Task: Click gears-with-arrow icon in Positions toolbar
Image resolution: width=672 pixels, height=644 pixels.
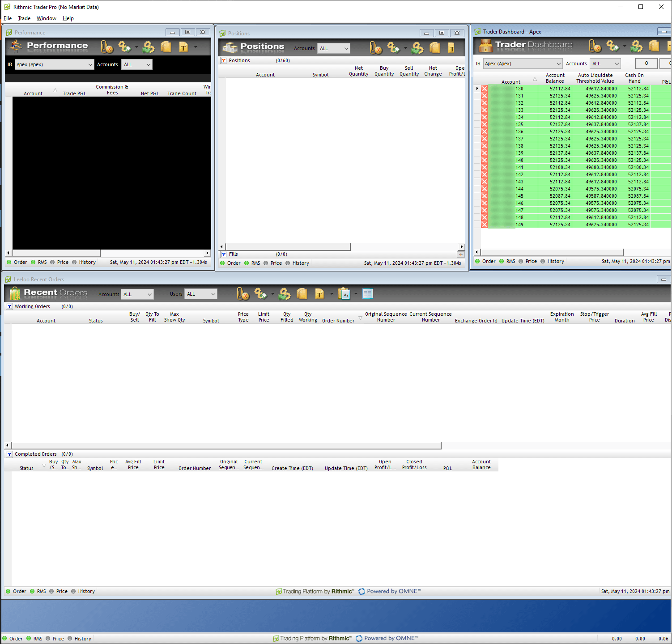Action: [393, 48]
